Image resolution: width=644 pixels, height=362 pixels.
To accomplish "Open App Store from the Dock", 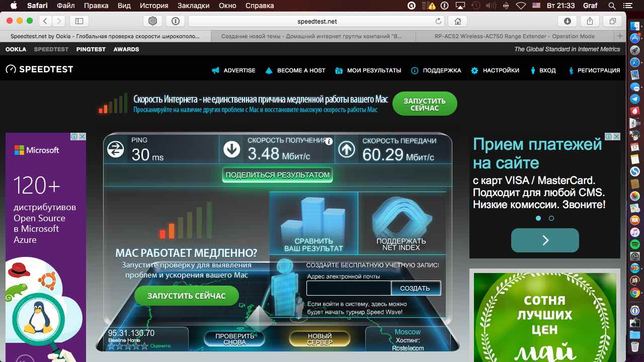I will [x=635, y=38].
